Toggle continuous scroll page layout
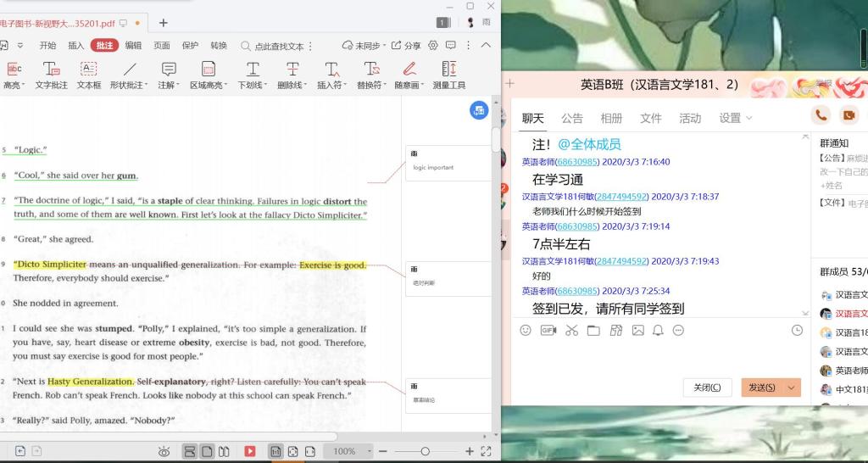Viewport: 868px width, 463px height. [190, 451]
